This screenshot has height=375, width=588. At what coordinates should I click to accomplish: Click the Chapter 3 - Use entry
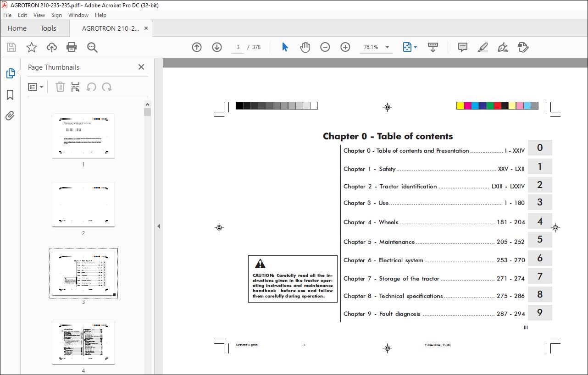(x=434, y=203)
